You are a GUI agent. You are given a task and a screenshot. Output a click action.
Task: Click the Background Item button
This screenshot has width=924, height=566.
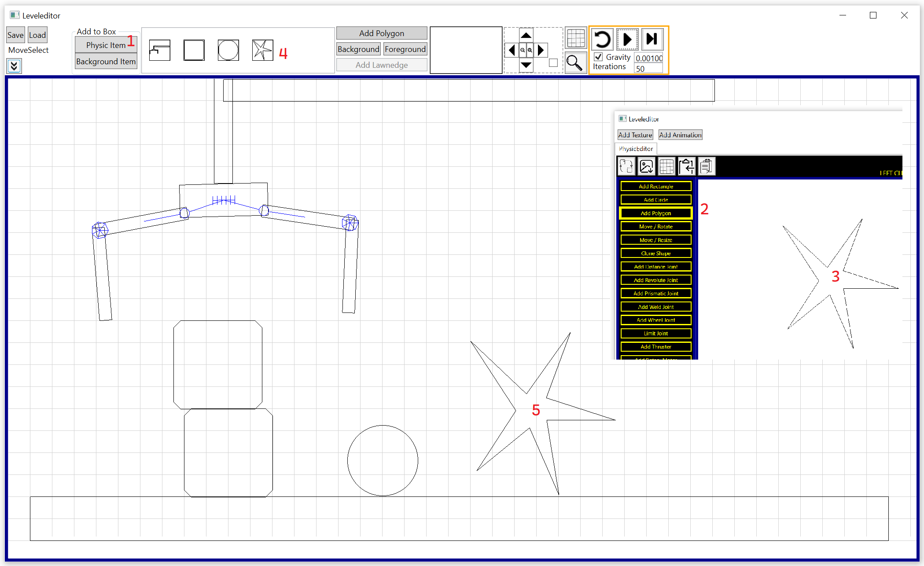coord(106,61)
